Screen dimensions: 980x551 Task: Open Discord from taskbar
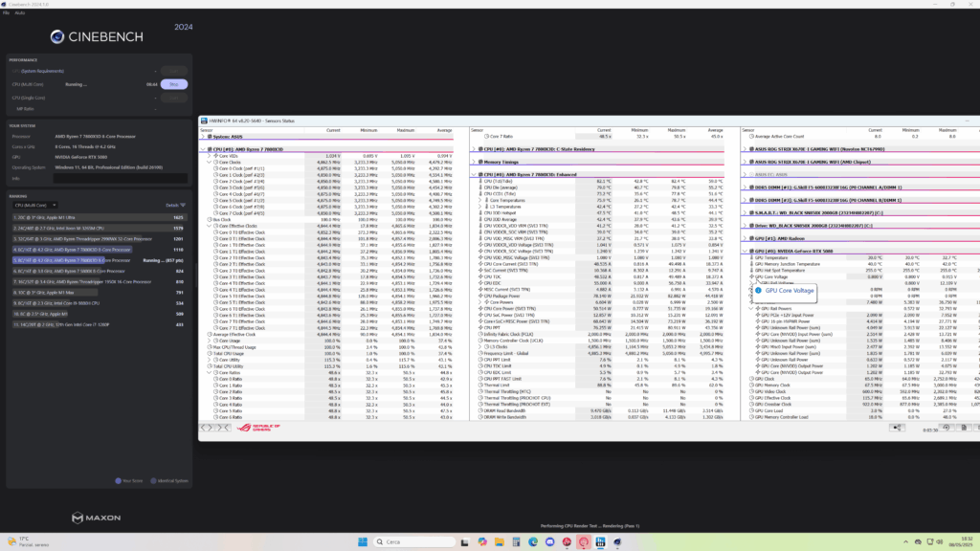tap(549, 541)
